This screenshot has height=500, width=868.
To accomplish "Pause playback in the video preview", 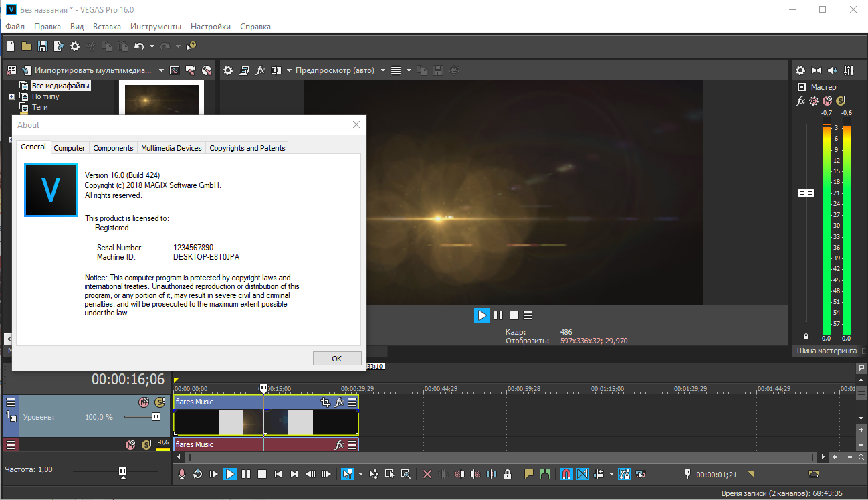I will [498, 315].
